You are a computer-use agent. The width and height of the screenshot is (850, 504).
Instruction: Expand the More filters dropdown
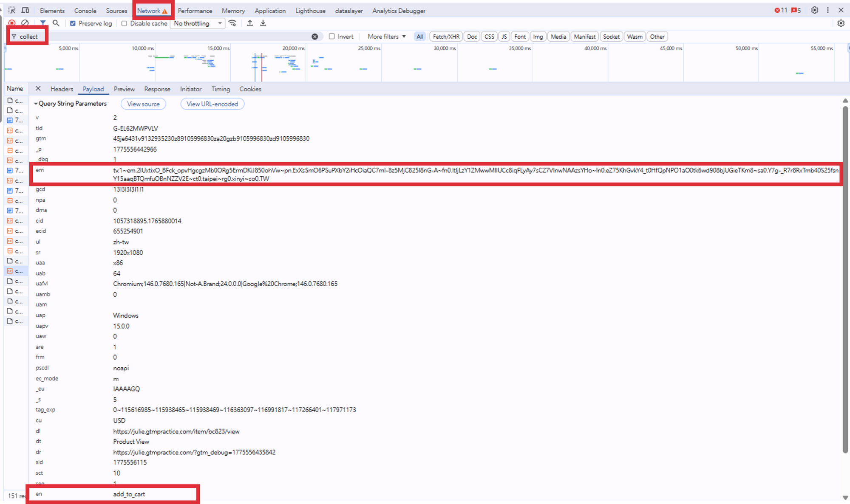386,37
